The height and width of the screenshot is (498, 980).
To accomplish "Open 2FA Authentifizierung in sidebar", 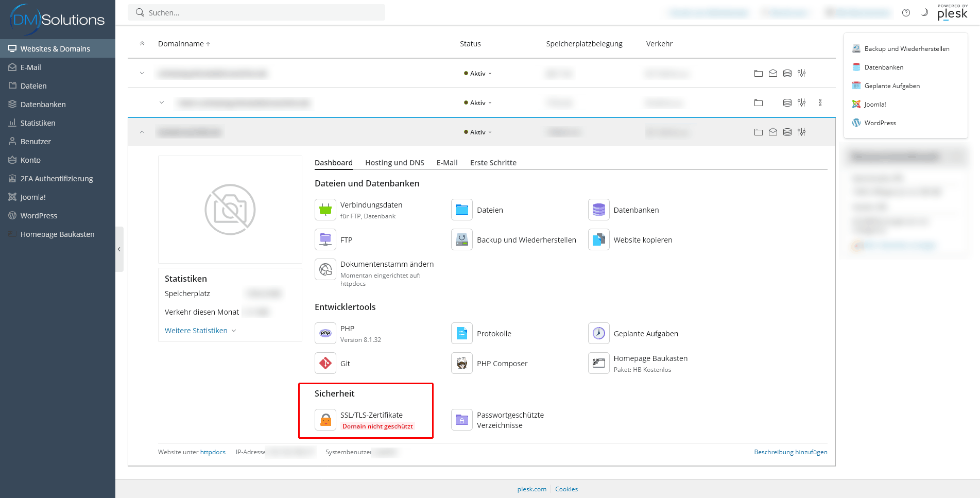I will [x=57, y=179].
